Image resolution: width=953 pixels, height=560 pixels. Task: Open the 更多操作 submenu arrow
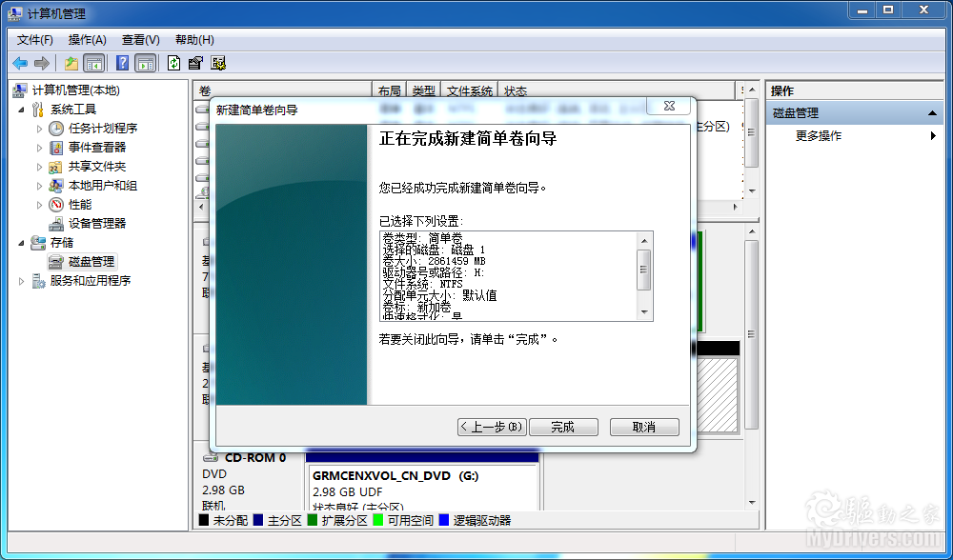click(933, 136)
